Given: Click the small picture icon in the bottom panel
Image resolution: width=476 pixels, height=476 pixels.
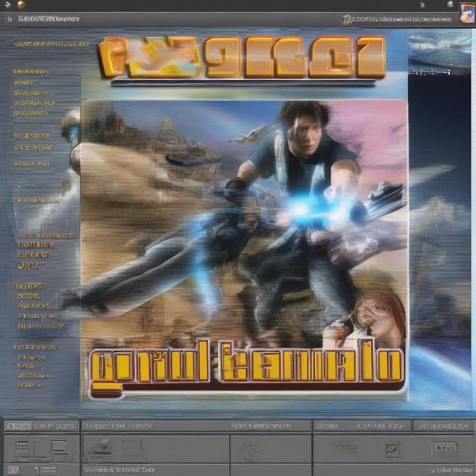Looking at the screenshot, I should click(392, 449).
